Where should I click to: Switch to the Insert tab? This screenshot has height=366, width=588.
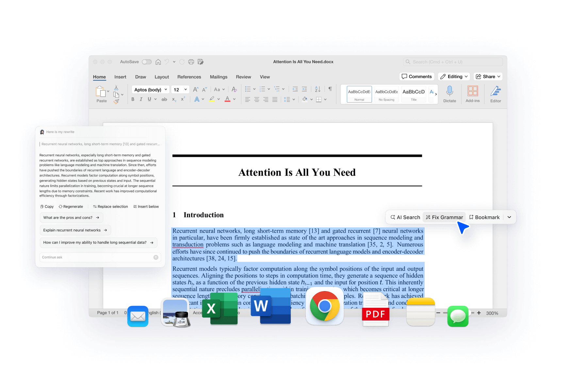pyautogui.click(x=120, y=77)
